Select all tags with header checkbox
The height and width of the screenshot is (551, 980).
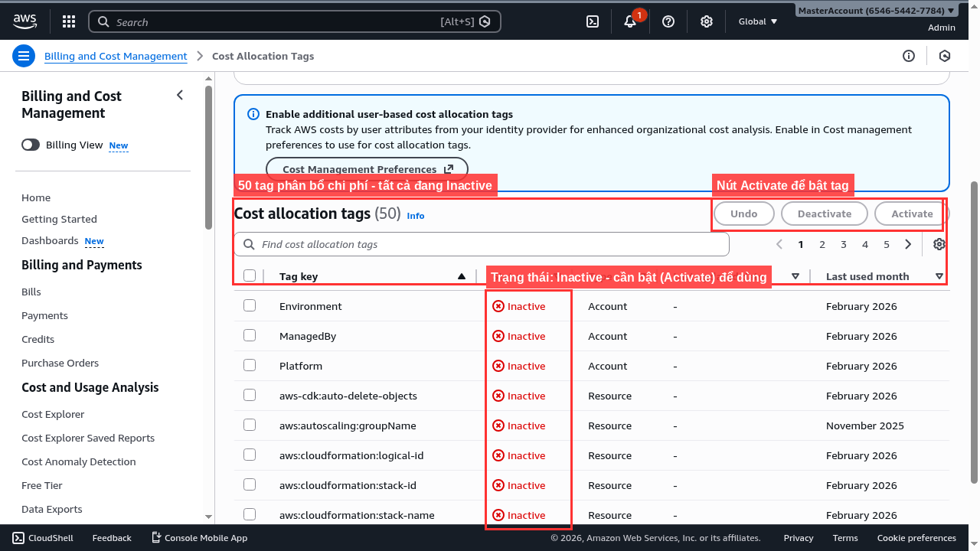[250, 276]
